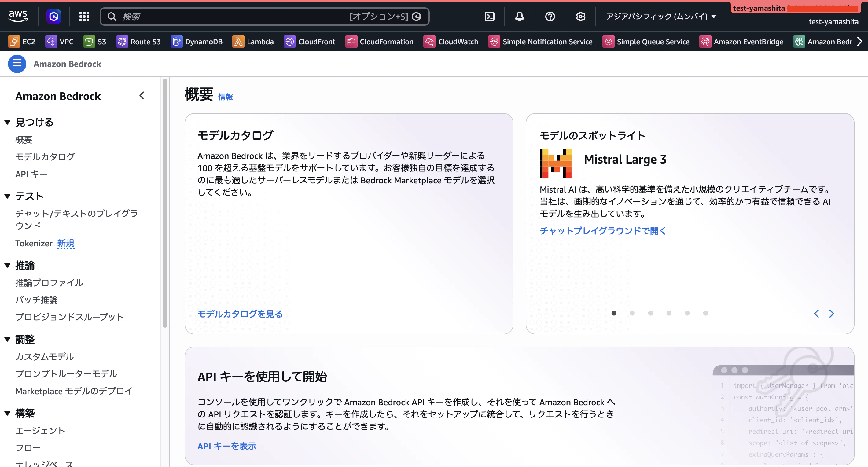This screenshot has height=467, width=868.
Task: Select API キー in sidebar
Action: click(31, 174)
